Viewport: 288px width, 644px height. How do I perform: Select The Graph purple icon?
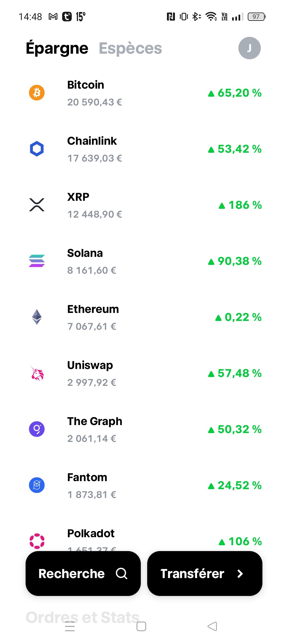point(37,429)
